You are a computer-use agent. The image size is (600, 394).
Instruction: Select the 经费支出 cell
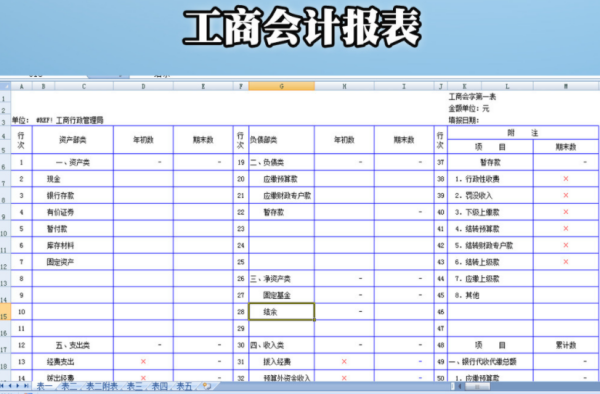coord(73,361)
